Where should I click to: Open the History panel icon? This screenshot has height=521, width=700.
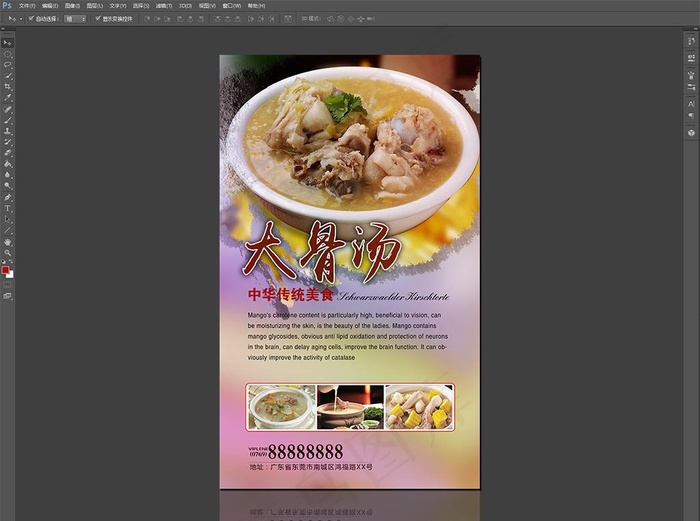(x=691, y=42)
